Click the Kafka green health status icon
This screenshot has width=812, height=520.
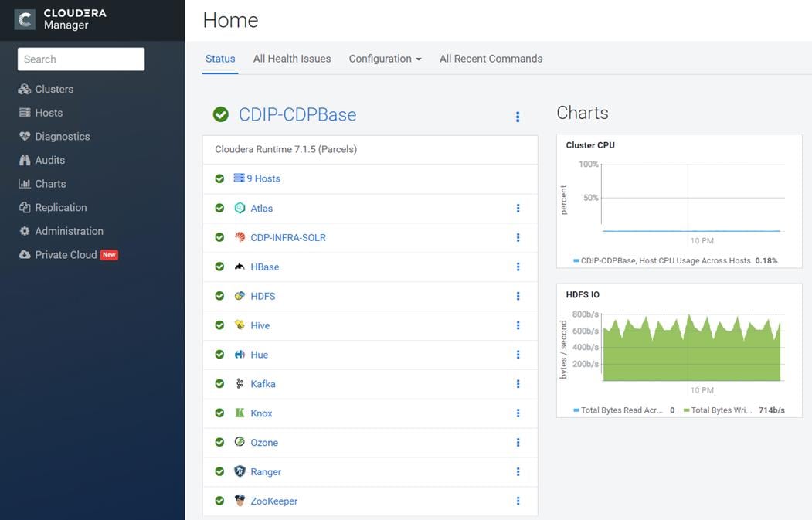click(x=219, y=384)
